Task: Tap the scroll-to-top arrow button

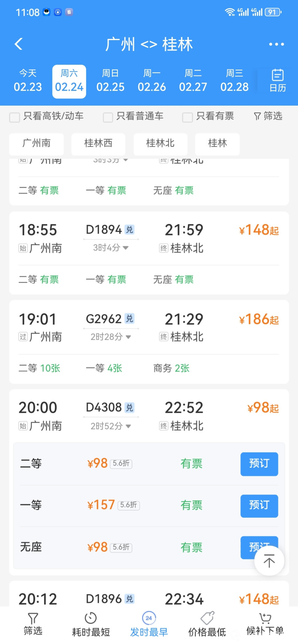Action: pos(269,561)
